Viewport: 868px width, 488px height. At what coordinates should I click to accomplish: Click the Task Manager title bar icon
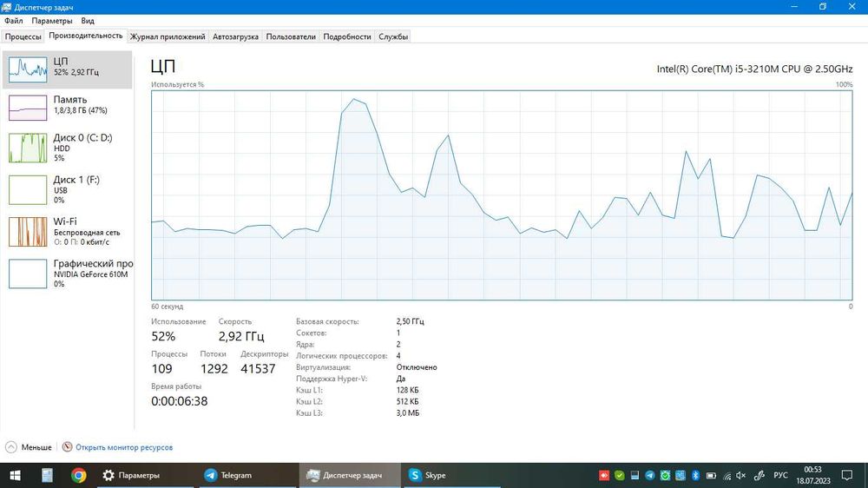coord(6,7)
